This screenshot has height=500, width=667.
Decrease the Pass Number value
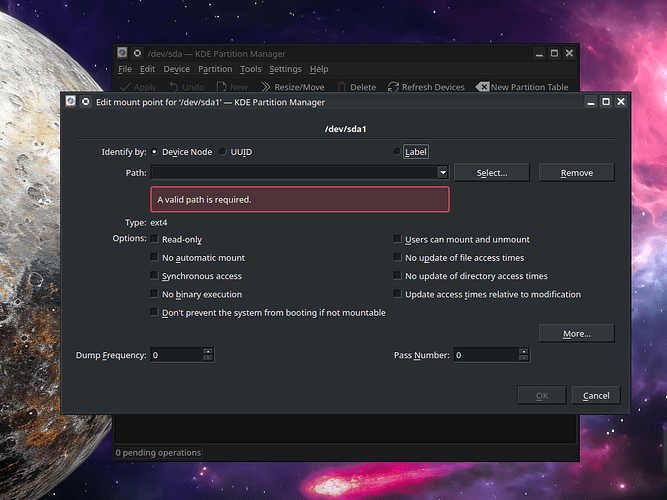tap(524, 358)
